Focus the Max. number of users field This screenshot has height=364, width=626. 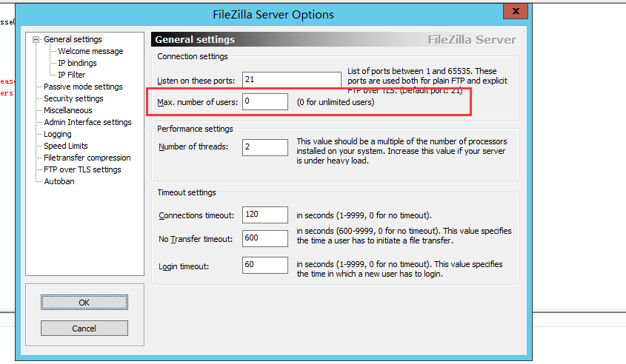click(265, 101)
